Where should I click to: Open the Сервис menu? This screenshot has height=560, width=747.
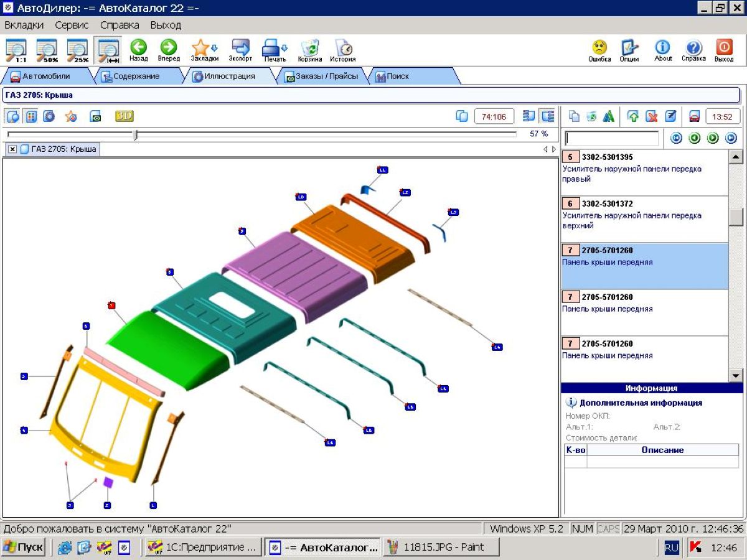[72, 25]
